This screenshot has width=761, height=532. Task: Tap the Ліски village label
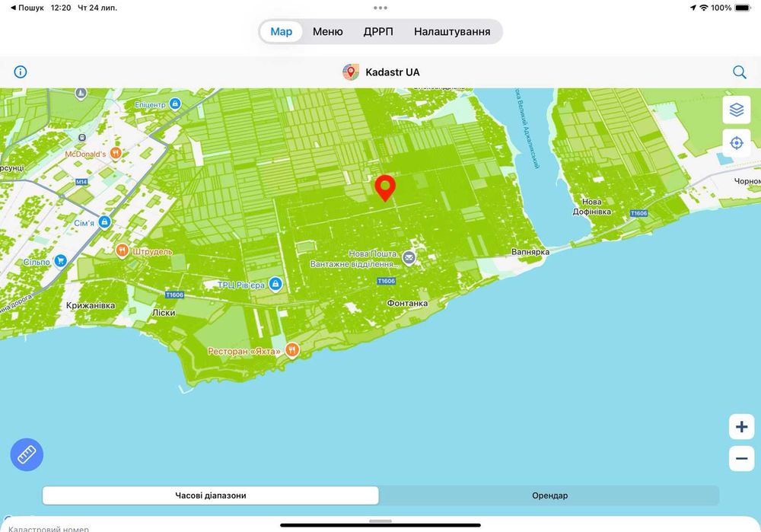(x=164, y=313)
